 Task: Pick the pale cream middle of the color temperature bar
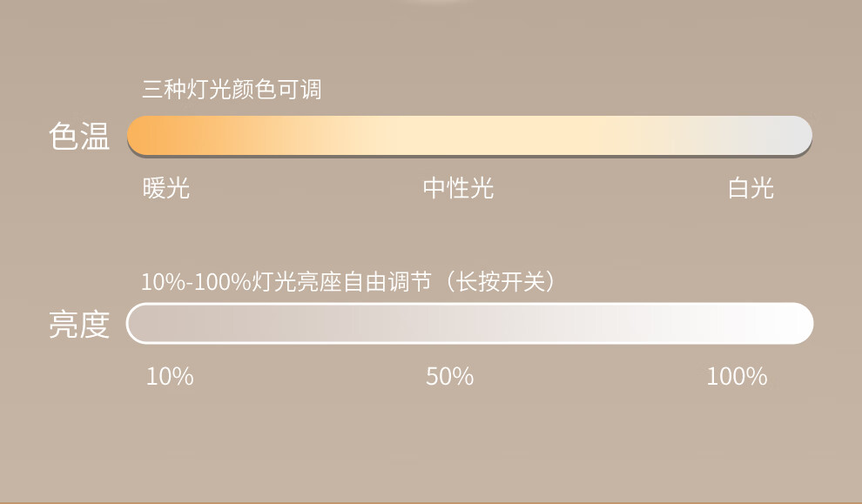point(470,135)
